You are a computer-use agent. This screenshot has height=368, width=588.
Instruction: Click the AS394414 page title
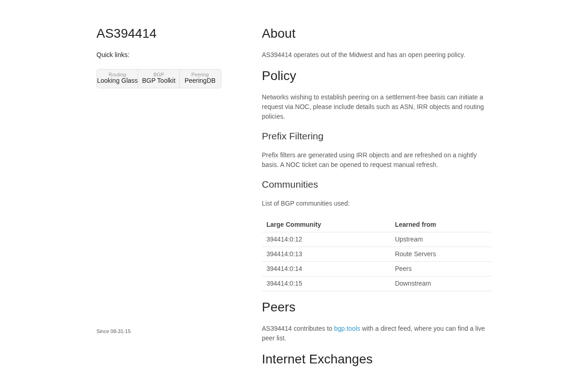click(x=126, y=34)
